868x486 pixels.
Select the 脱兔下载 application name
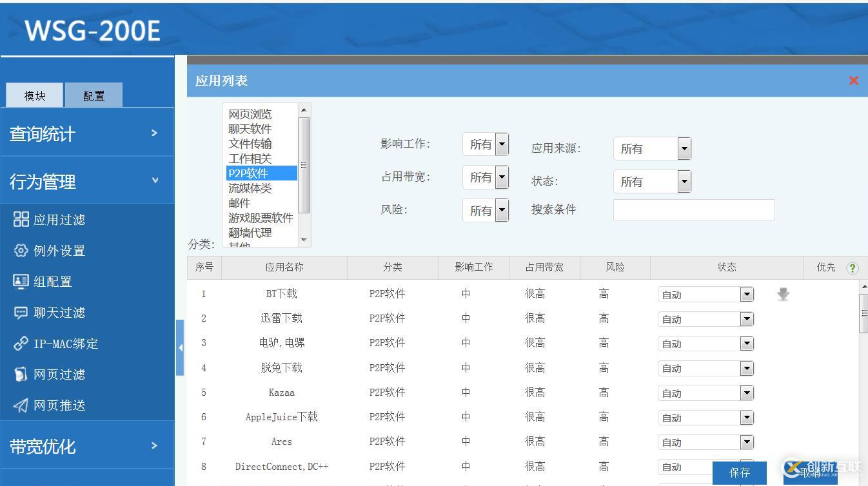[x=282, y=367]
